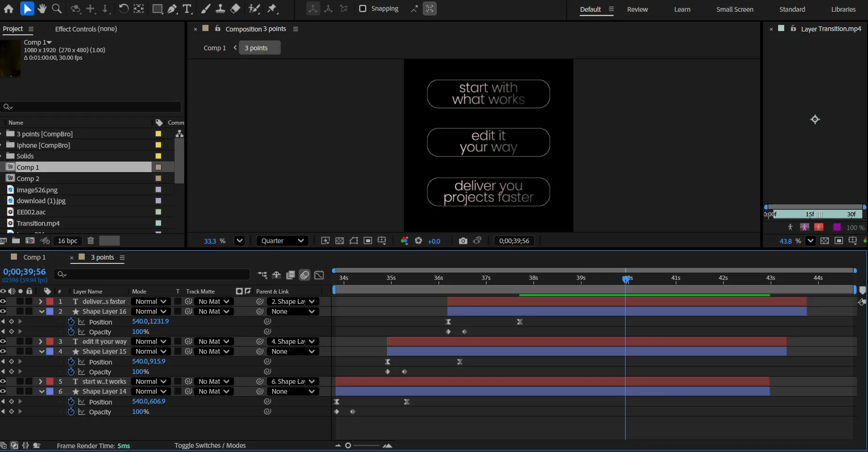Expand the 'edit it your way' layer
868x452 pixels.
click(x=40, y=341)
